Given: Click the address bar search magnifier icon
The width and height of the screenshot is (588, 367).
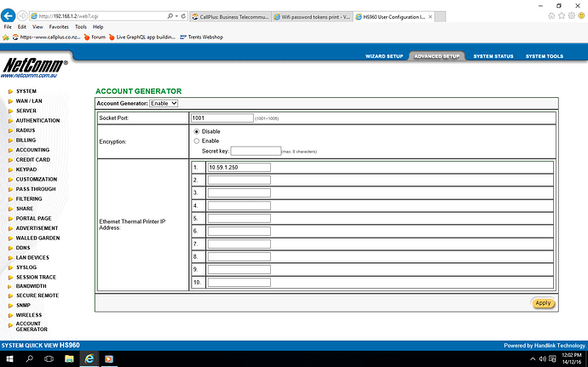Looking at the screenshot, I should coord(170,16).
